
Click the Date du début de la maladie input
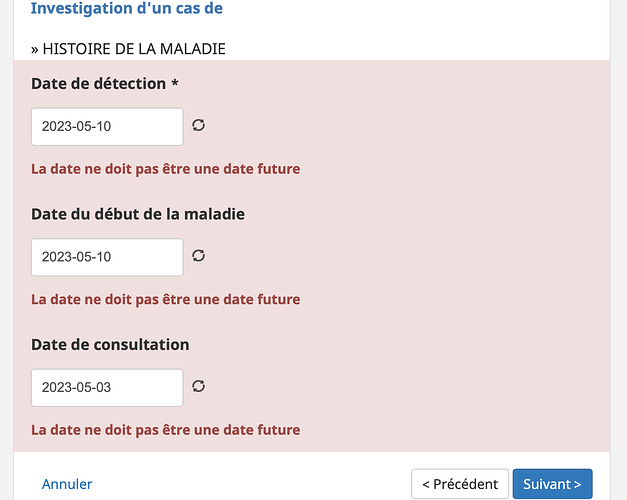click(x=107, y=257)
